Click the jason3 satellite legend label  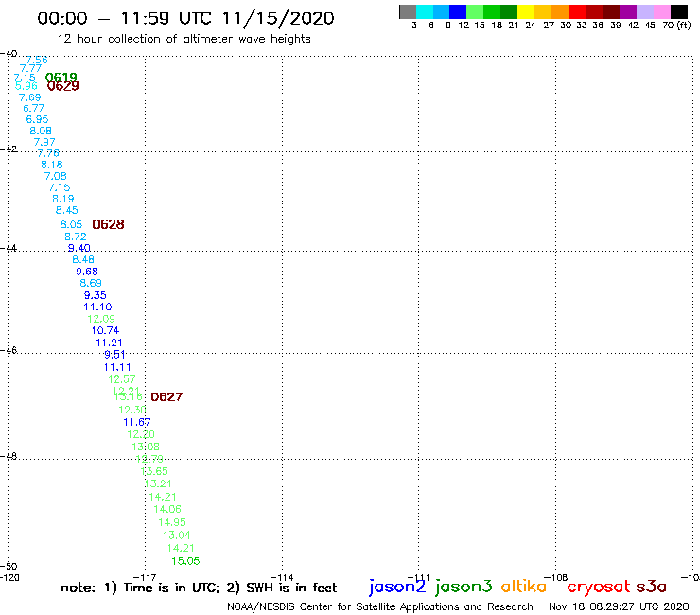pos(464,587)
